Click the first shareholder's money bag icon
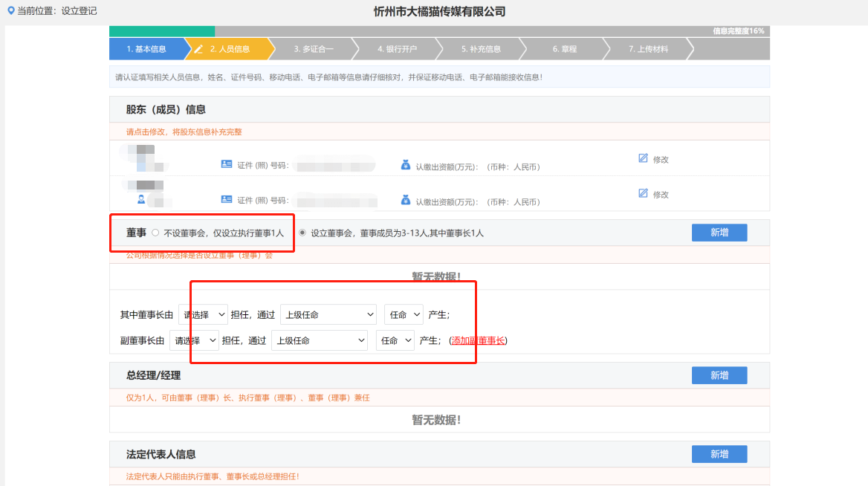This screenshot has height=486, width=868. point(406,164)
